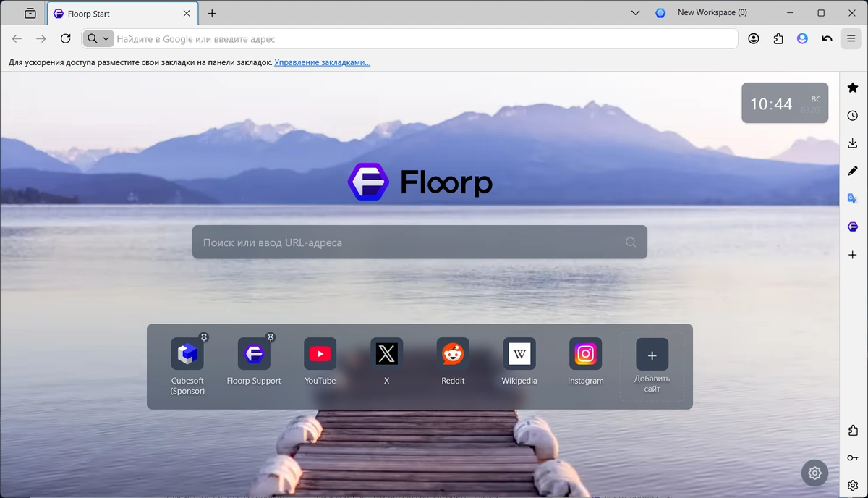868x498 pixels.
Task: Reload the current page
Action: coord(66,38)
